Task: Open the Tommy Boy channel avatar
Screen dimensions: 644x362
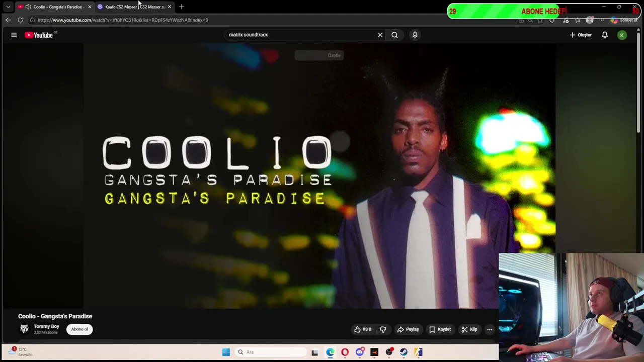Action: pyautogui.click(x=24, y=329)
